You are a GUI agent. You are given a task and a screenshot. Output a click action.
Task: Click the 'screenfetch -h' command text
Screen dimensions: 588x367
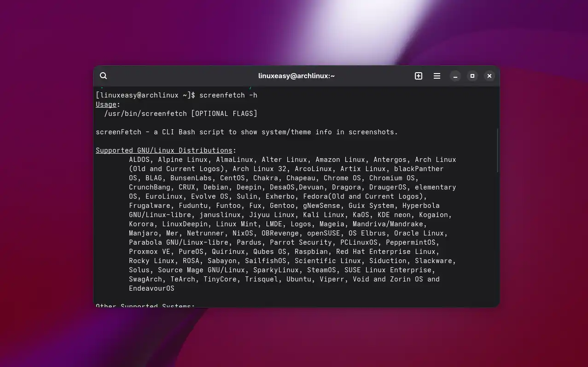click(228, 95)
